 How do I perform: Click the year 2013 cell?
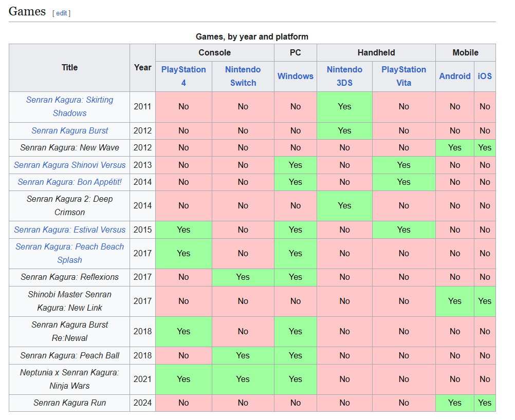tap(142, 165)
